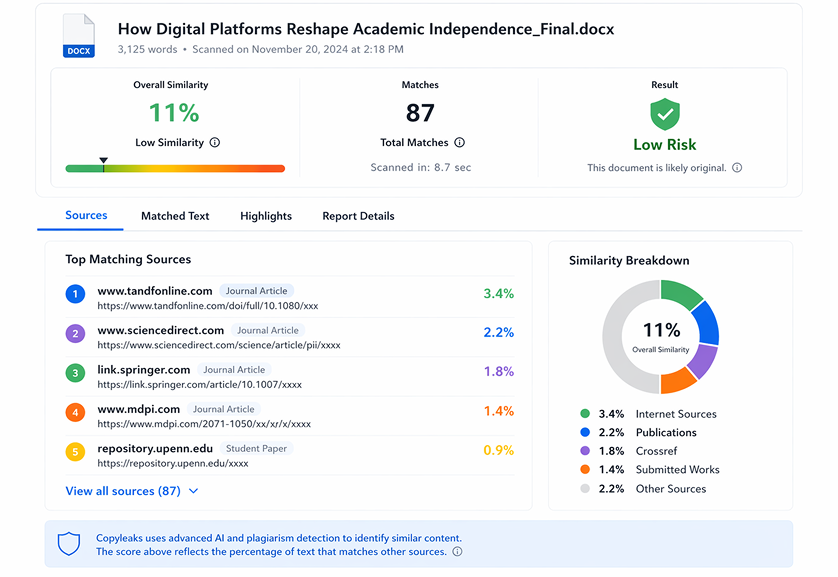The height and width of the screenshot is (577, 838).
Task: Click the green Internet Sources legend dot
Action: pos(584,414)
